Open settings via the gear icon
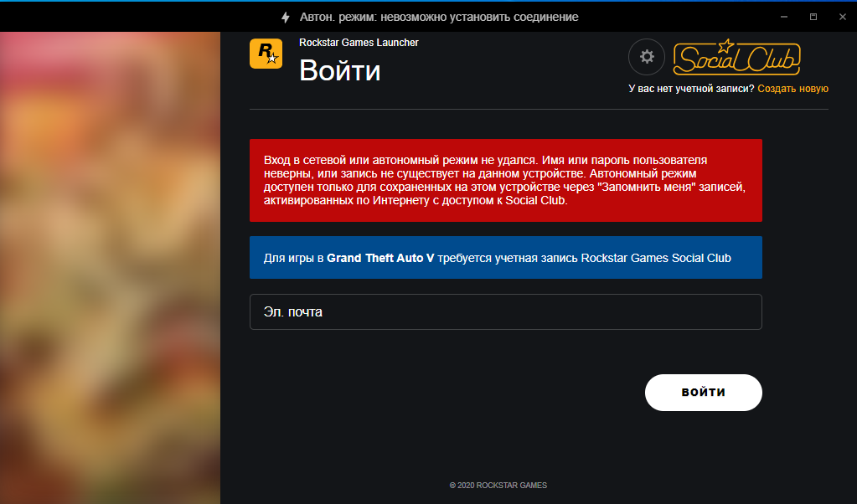The width and height of the screenshot is (857, 504). coord(647,56)
